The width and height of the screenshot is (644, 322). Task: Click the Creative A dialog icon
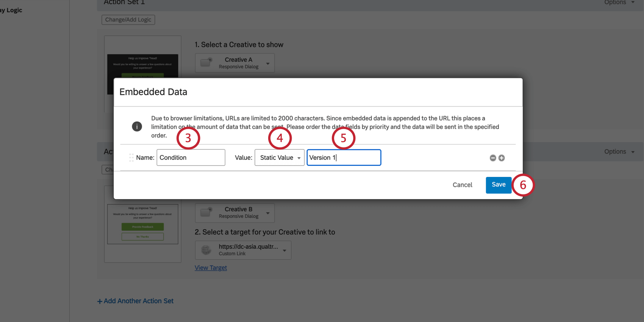(206, 63)
